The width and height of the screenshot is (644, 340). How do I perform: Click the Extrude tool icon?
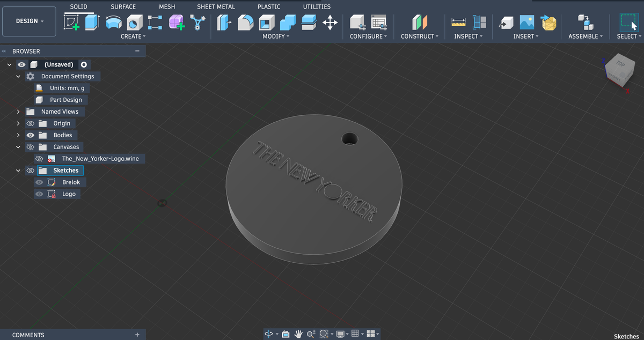[92, 22]
